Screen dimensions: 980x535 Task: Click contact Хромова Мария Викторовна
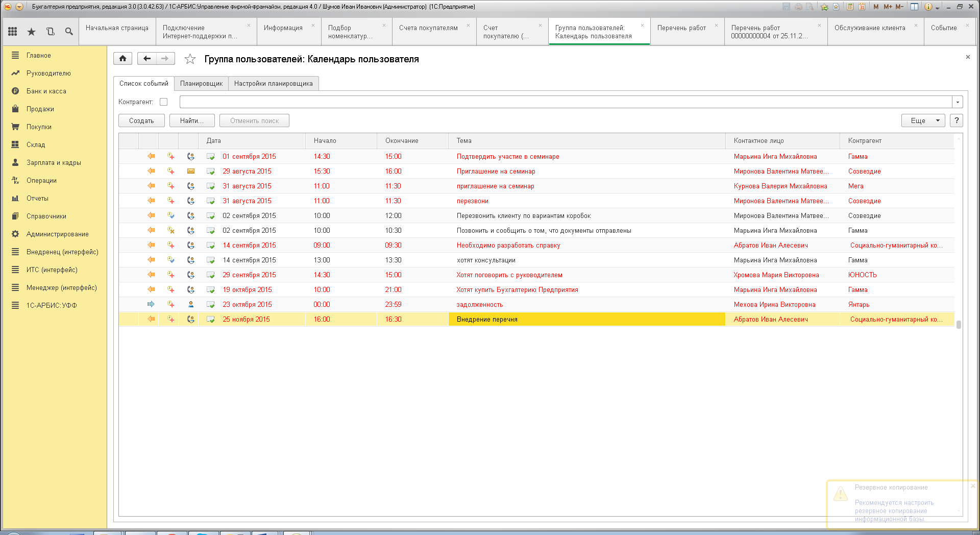tap(776, 275)
